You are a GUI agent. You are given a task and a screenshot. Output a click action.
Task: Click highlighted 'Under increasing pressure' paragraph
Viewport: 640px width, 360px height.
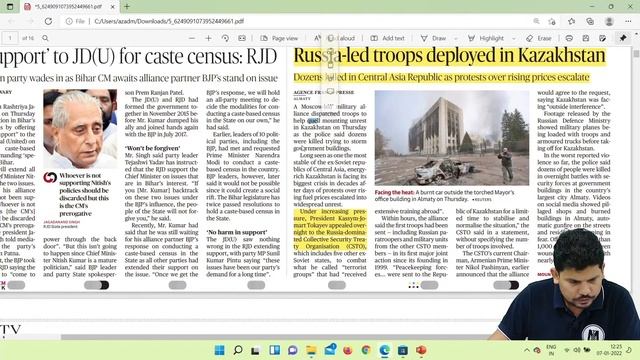coord(330,229)
